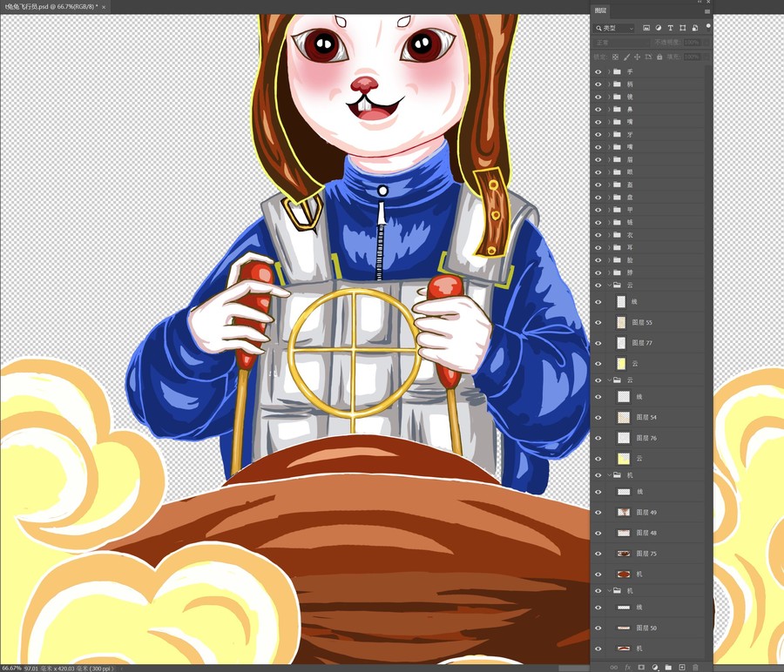
Task: Expand the 甲 group
Action: click(x=609, y=210)
